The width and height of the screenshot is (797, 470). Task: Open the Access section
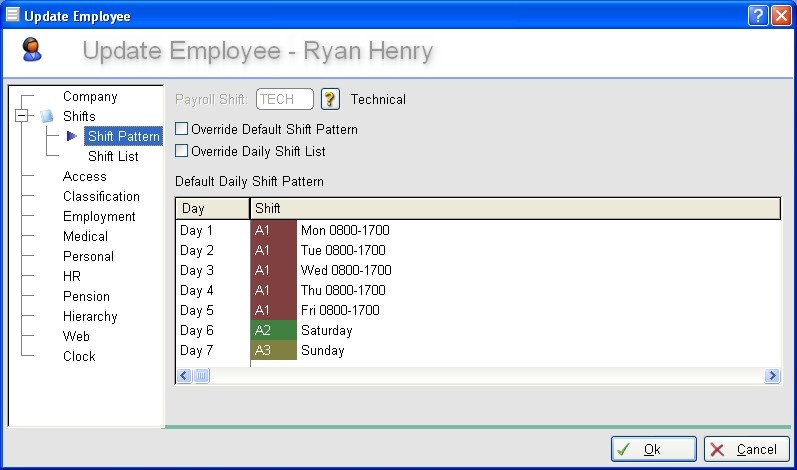point(84,176)
